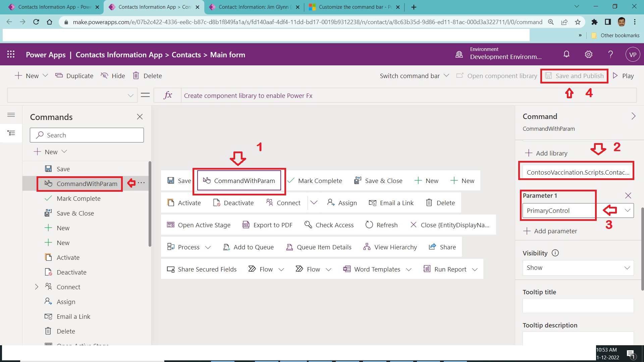Click the Tooltip title input field
Screen dimensions: 644x362
[x=578, y=306]
